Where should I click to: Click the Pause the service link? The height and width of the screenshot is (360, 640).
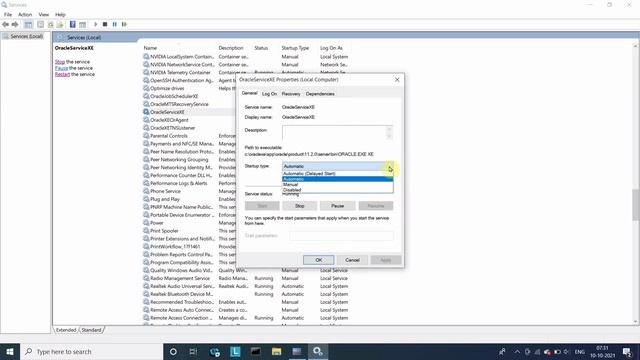click(x=61, y=68)
